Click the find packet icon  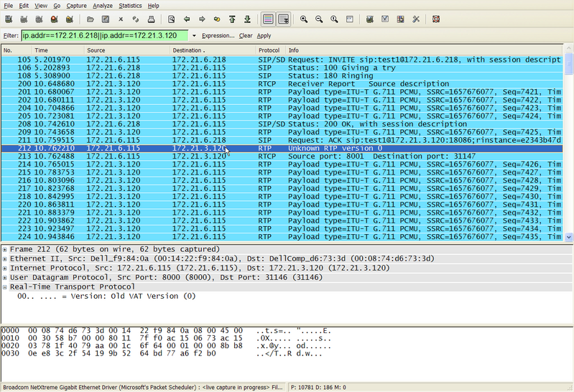(171, 19)
